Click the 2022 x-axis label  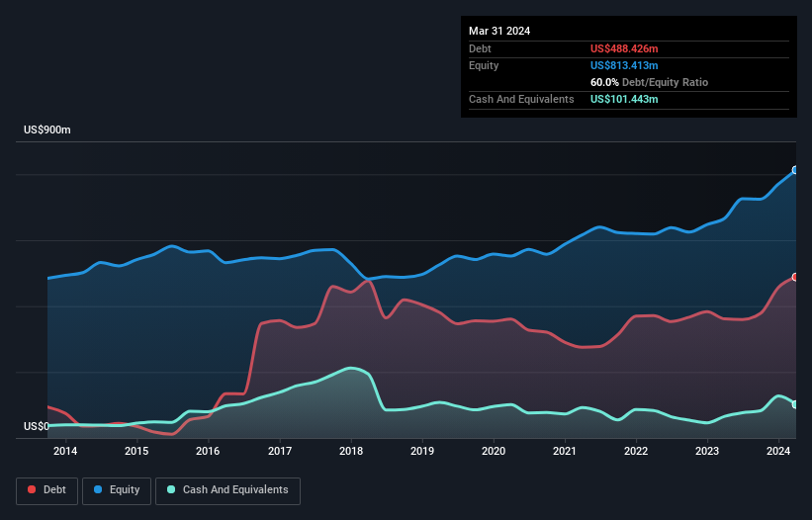pos(636,451)
